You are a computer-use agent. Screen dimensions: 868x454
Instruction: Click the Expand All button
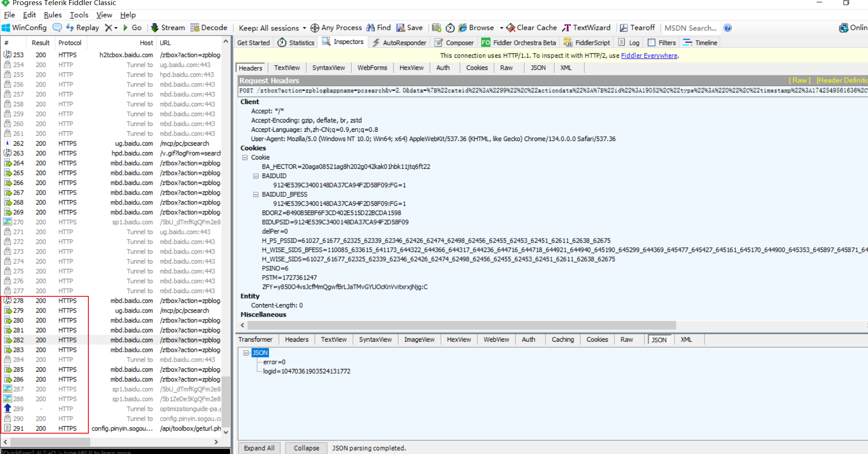(x=259, y=448)
